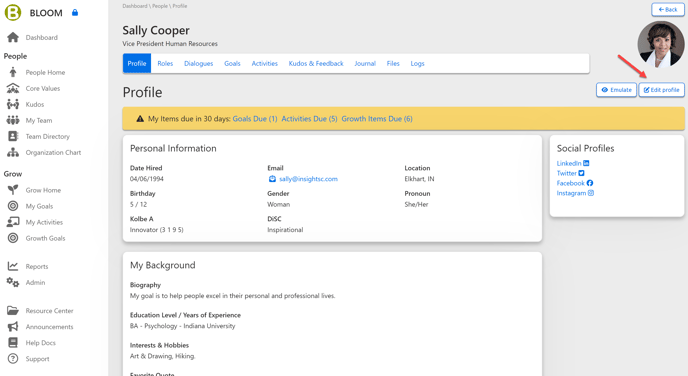Click the Facebook logo icon
The image size is (688, 376).
pyautogui.click(x=590, y=183)
